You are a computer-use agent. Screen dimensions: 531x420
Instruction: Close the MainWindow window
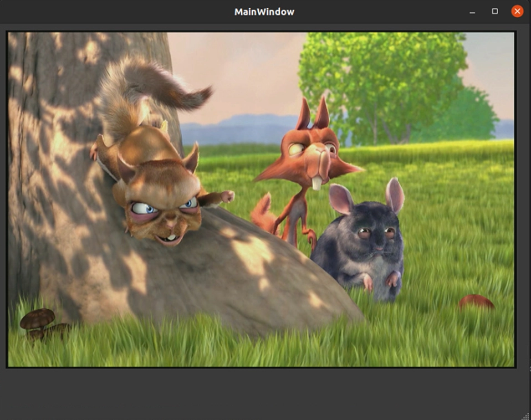517,12
